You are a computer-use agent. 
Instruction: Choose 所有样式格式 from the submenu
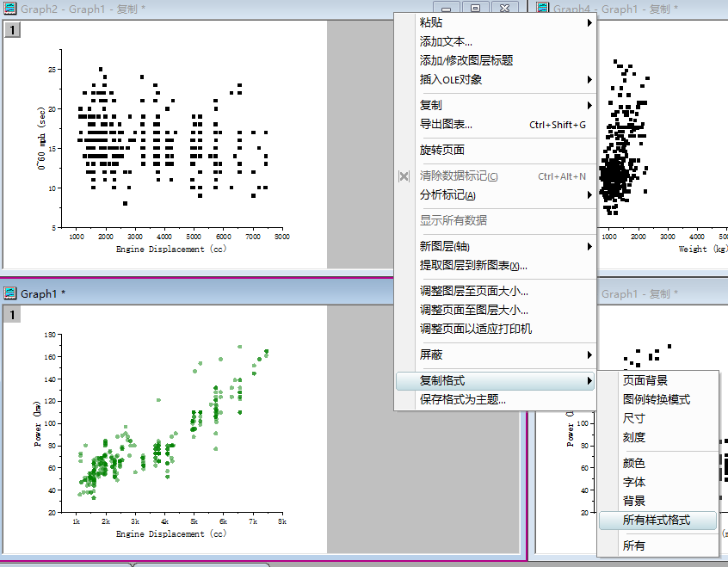pyautogui.click(x=657, y=521)
